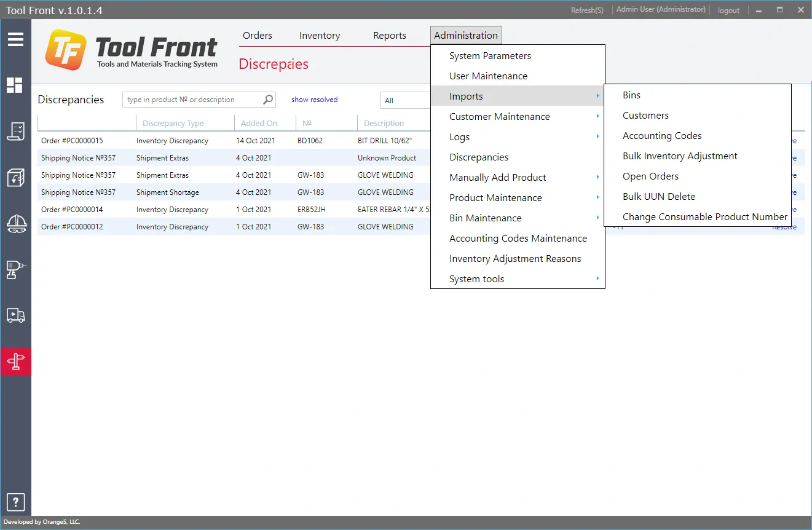
Task: Click the delivery truck sidebar icon
Action: tap(15, 315)
